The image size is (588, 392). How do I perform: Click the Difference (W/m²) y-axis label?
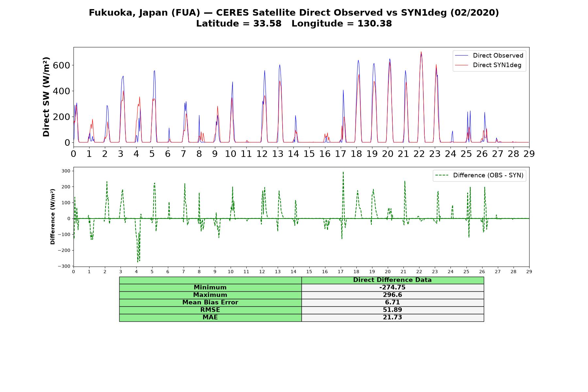[53, 217]
